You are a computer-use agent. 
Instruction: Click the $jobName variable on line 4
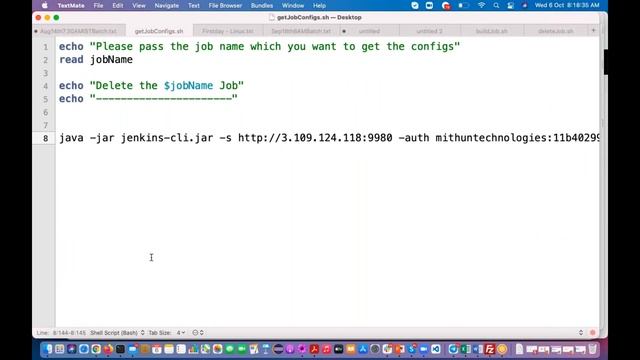[x=189, y=86]
